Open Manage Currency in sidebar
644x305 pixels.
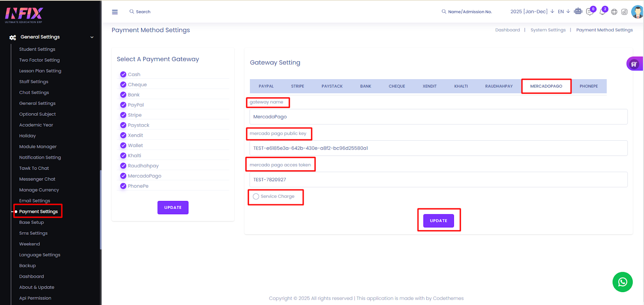coord(39,190)
